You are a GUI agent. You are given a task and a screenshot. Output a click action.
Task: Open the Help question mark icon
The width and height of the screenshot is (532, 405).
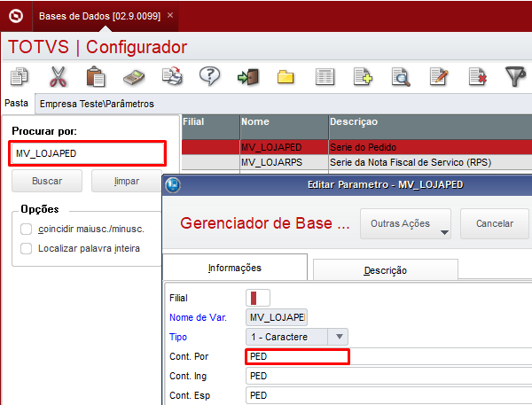[209, 75]
